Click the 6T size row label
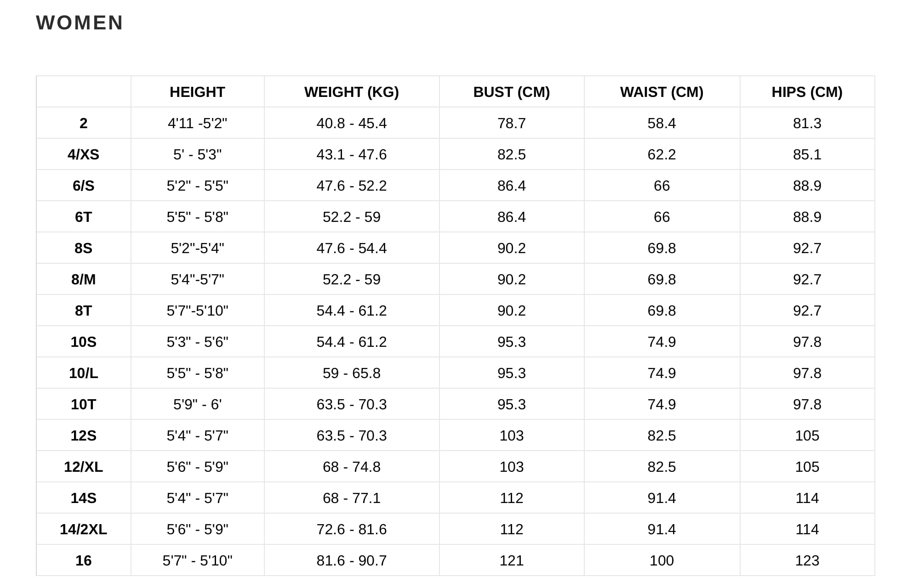This screenshot has height=588, width=913. click(x=83, y=217)
